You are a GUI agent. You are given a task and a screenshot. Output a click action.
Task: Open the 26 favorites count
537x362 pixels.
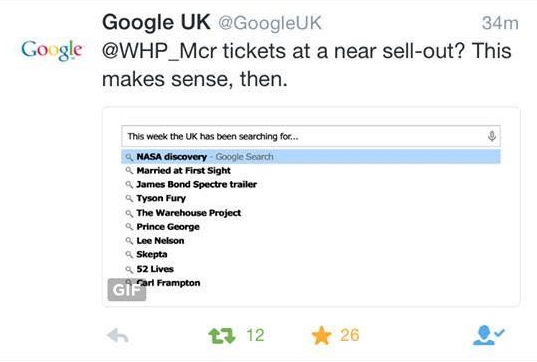(x=350, y=335)
